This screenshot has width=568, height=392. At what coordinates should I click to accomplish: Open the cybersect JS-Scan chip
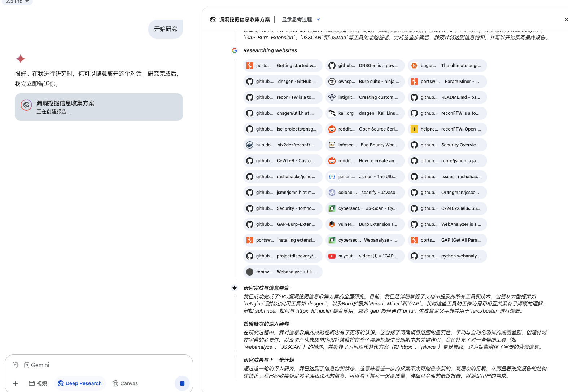[365, 208]
